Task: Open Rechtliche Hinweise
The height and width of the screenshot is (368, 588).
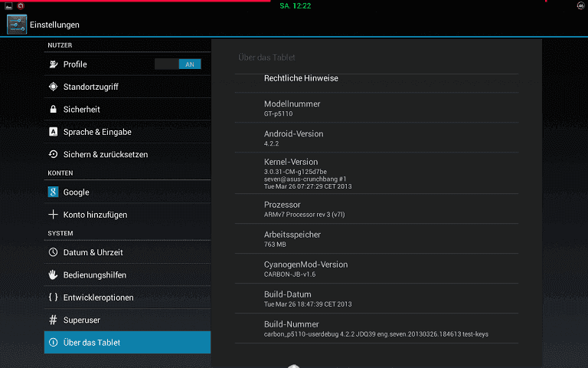Action: (x=377, y=83)
